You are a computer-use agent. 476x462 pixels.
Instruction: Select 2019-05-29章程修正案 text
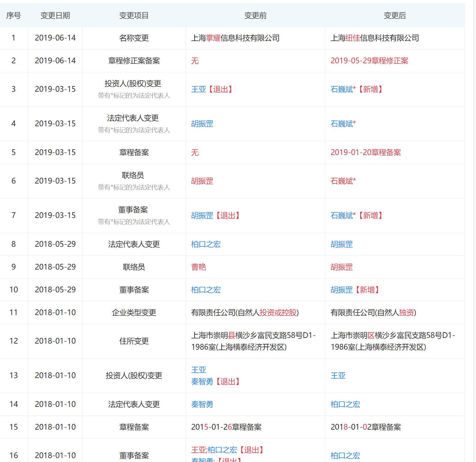[370, 61]
